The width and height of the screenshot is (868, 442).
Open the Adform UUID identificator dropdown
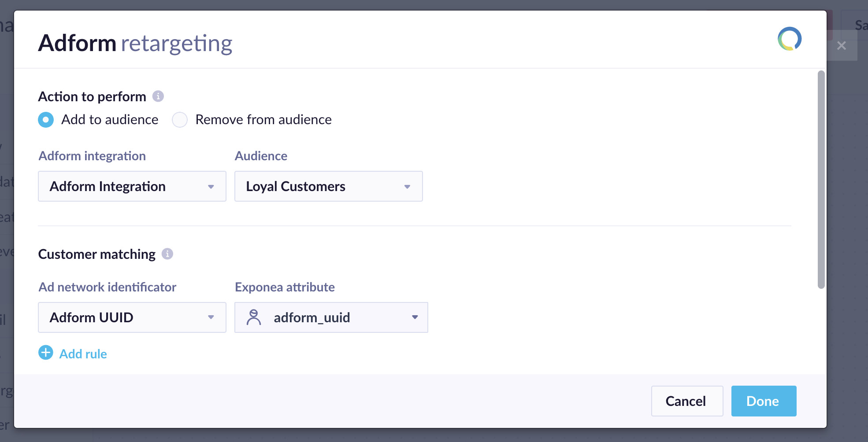coord(132,317)
